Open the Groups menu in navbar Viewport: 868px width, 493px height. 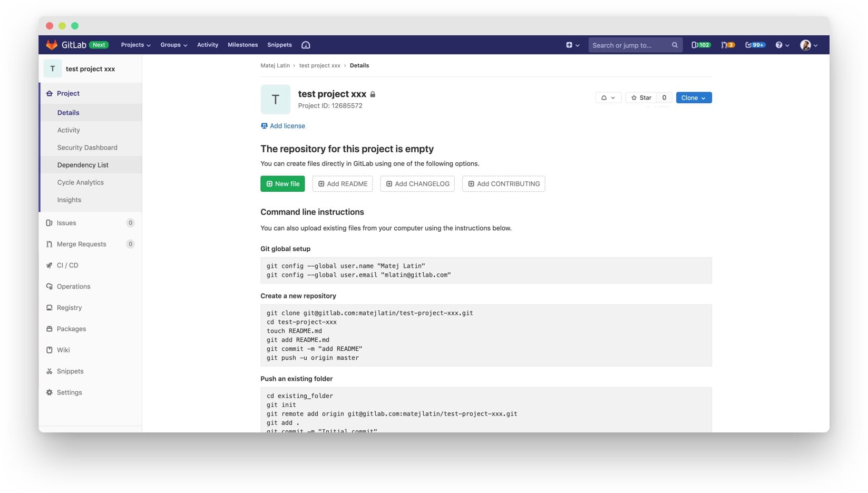click(174, 45)
